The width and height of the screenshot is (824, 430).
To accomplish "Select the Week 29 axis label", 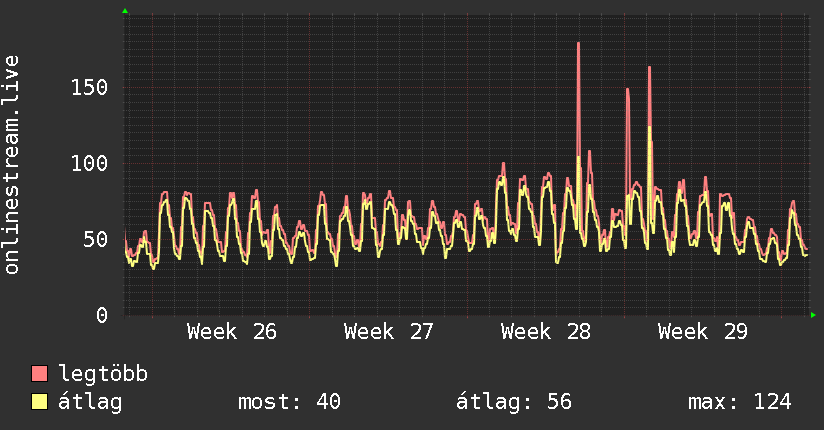I will point(703,332).
